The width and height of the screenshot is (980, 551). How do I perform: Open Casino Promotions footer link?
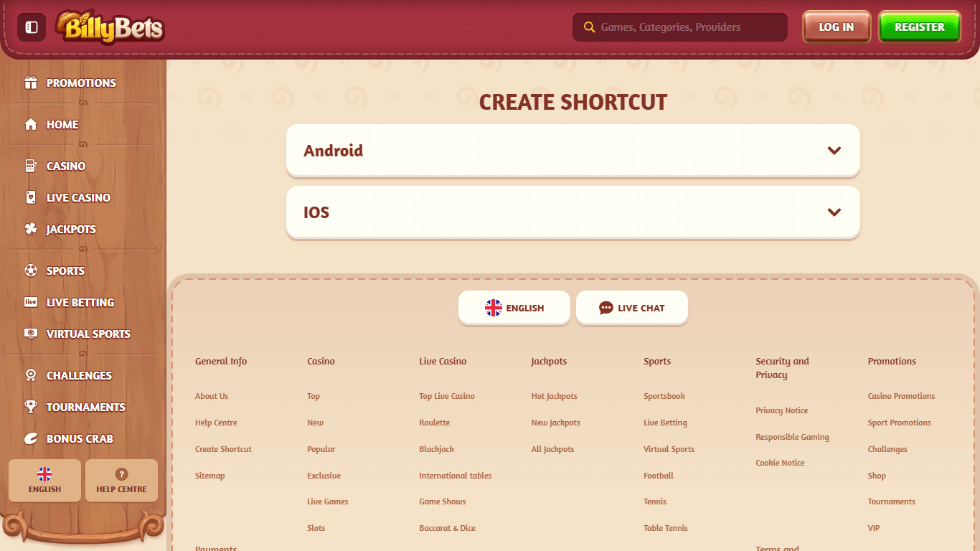[x=902, y=396]
